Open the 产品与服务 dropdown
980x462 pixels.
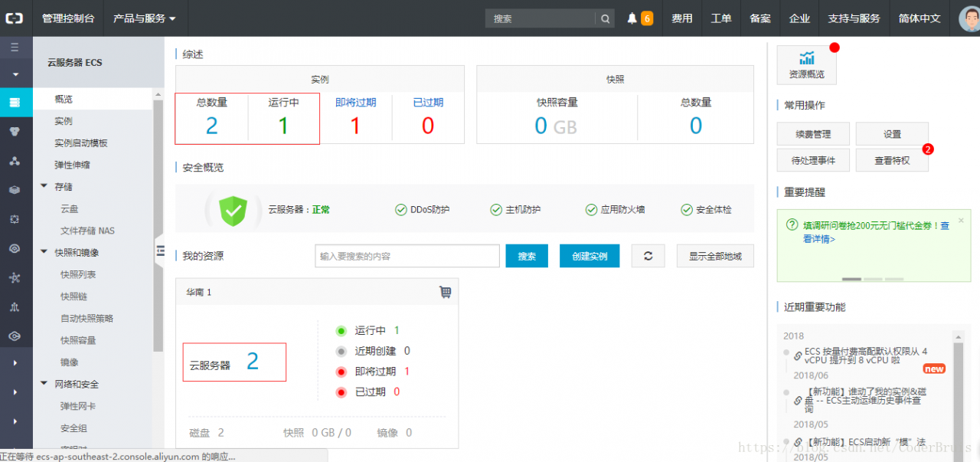[145, 18]
